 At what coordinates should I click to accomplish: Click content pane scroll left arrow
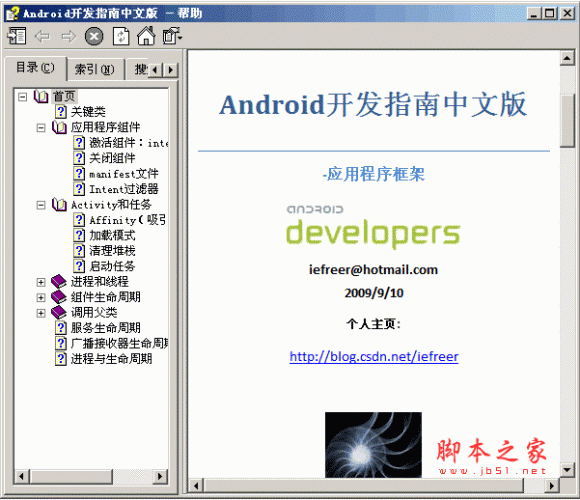pyautogui.click(x=196, y=486)
